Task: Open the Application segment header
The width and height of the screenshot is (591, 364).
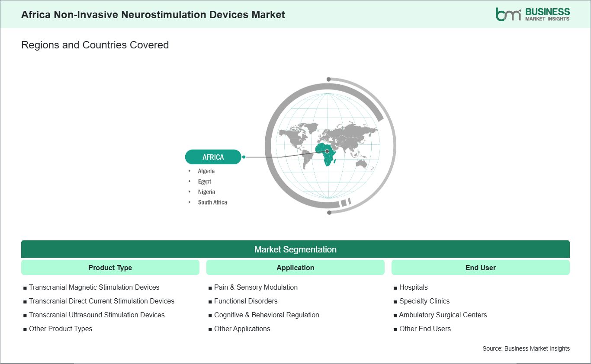Action: [x=295, y=268]
